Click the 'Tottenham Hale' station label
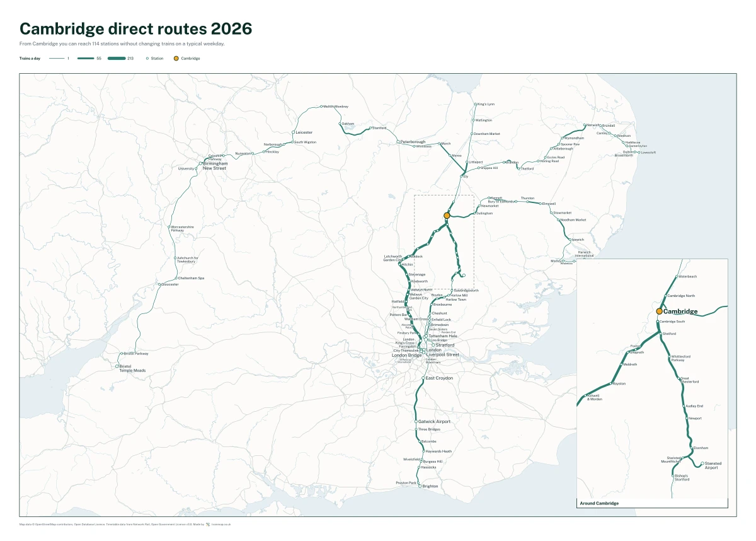This screenshot has width=756, height=541. (443, 336)
